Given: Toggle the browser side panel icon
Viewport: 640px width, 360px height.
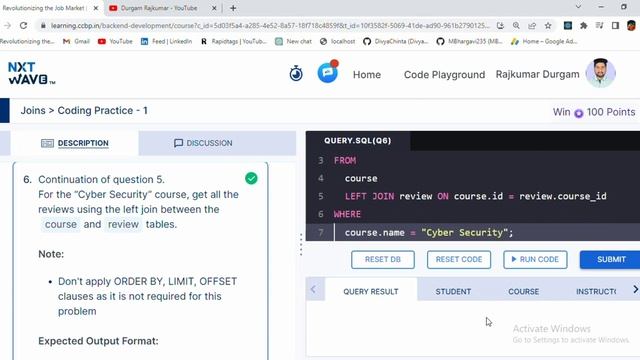Looking at the screenshot, I should click(x=615, y=25).
